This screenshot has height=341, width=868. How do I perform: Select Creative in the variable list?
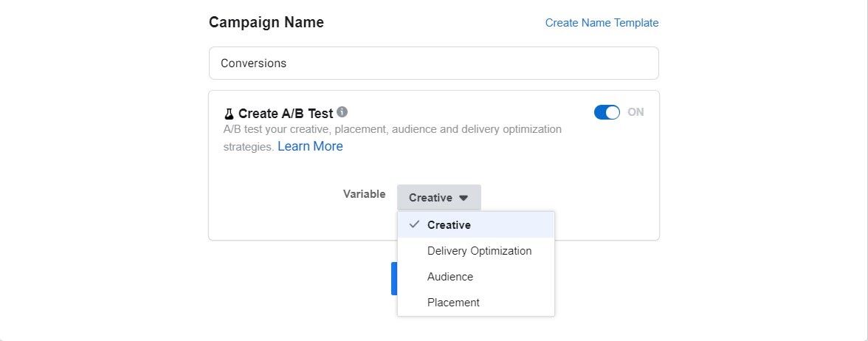tap(476, 224)
